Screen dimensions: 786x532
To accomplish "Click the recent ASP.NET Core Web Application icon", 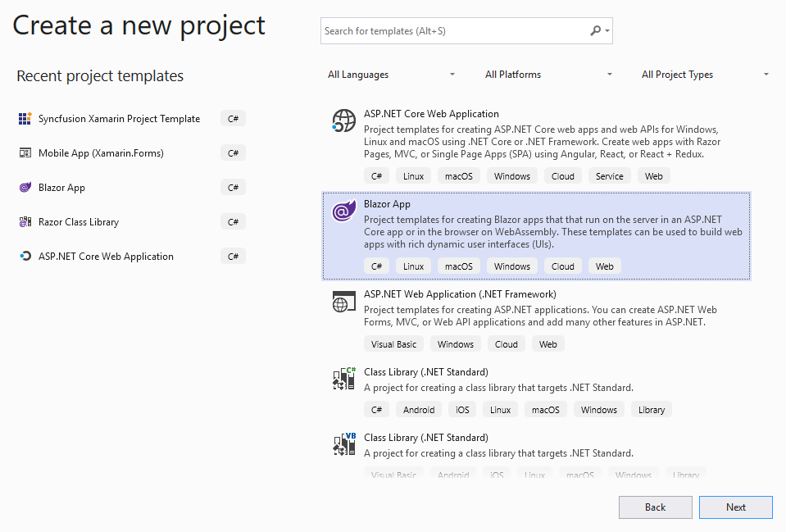I will pos(25,257).
